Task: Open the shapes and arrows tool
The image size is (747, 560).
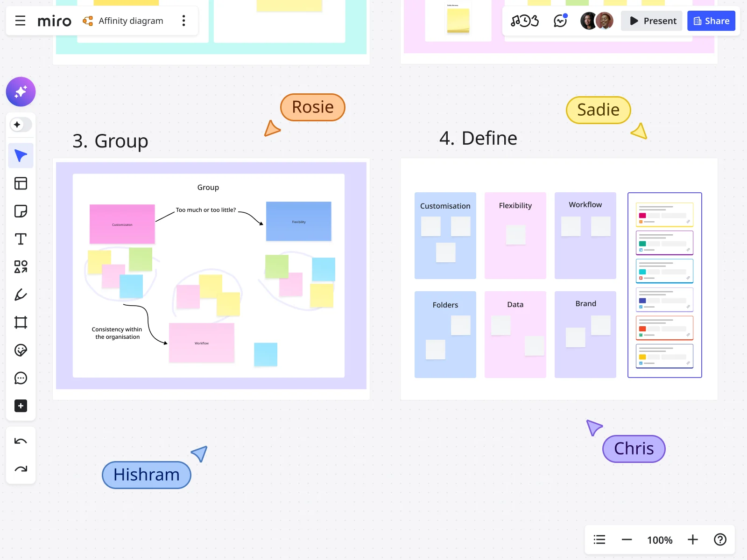Action: pyautogui.click(x=21, y=267)
